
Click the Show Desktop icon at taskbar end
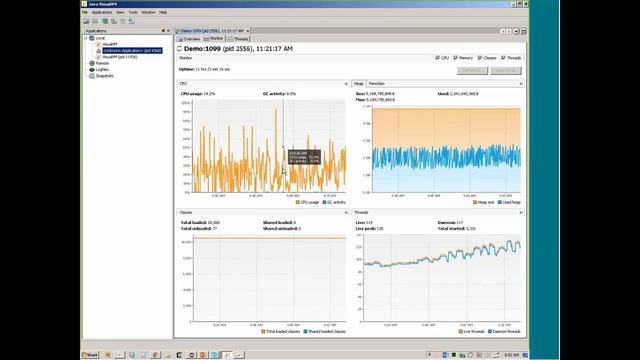(525, 355)
